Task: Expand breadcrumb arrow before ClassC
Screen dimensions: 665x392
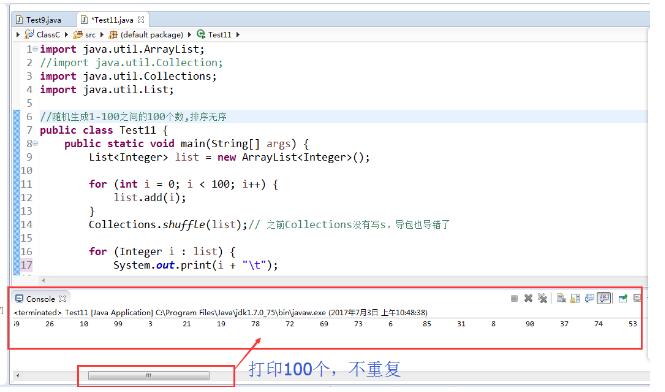Action: pos(18,35)
